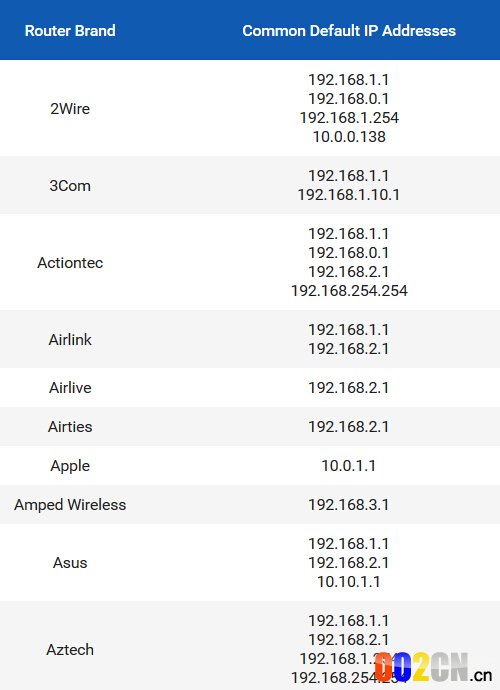Click Asus 10.10.1.1 address
Image resolution: width=500 pixels, height=690 pixels.
(x=349, y=582)
